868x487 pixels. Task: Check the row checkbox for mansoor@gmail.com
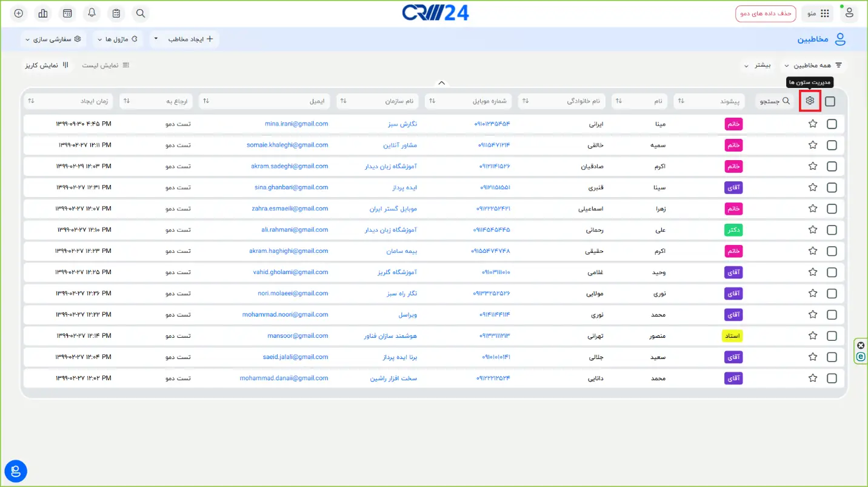pyautogui.click(x=832, y=336)
